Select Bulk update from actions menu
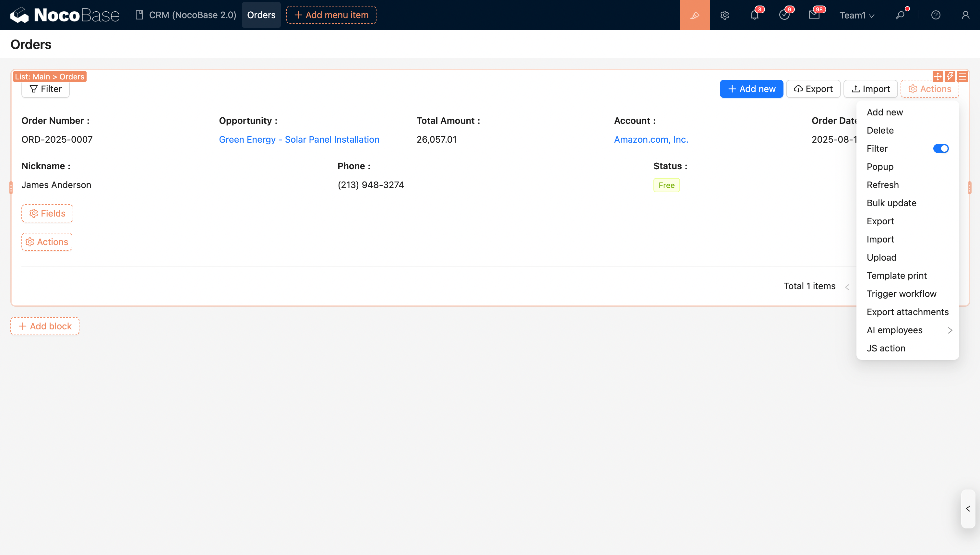 pyautogui.click(x=891, y=203)
